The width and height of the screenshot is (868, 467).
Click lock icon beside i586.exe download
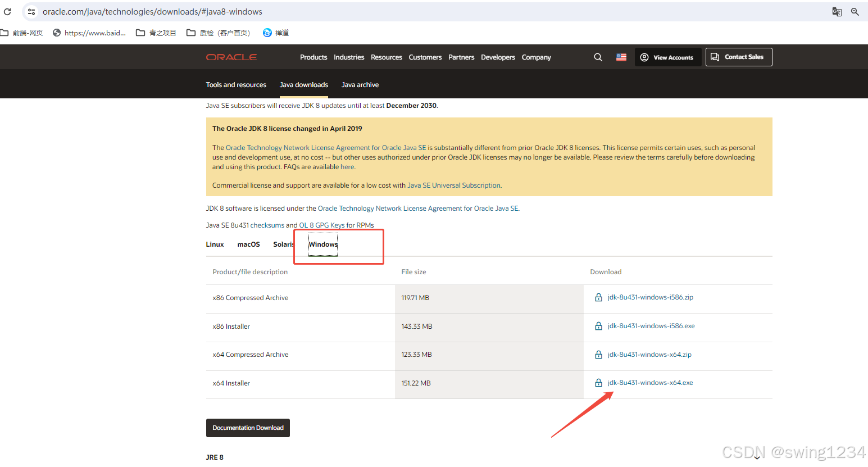pos(598,326)
